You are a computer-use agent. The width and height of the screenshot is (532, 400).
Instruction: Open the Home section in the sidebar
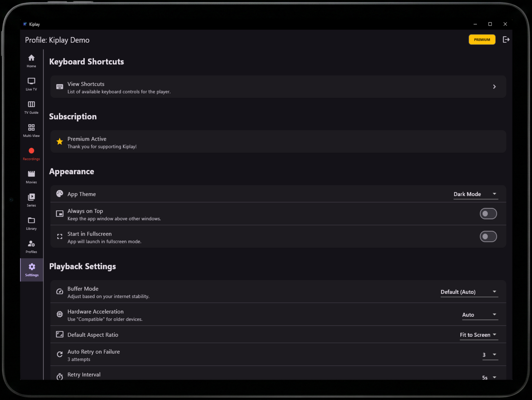point(31,61)
